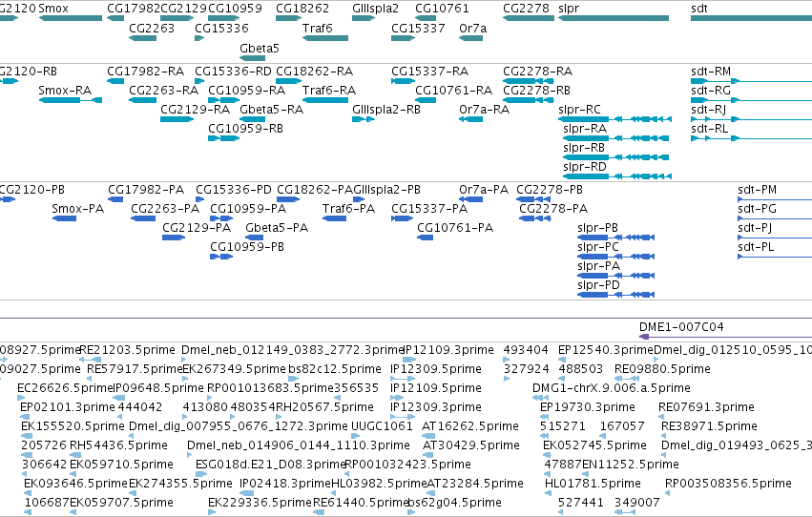Image resolution: width=812 pixels, height=517 pixels.
Task: Select the CG2278-RB transcript
Action: pyautogui.click(x=529, y=100)
